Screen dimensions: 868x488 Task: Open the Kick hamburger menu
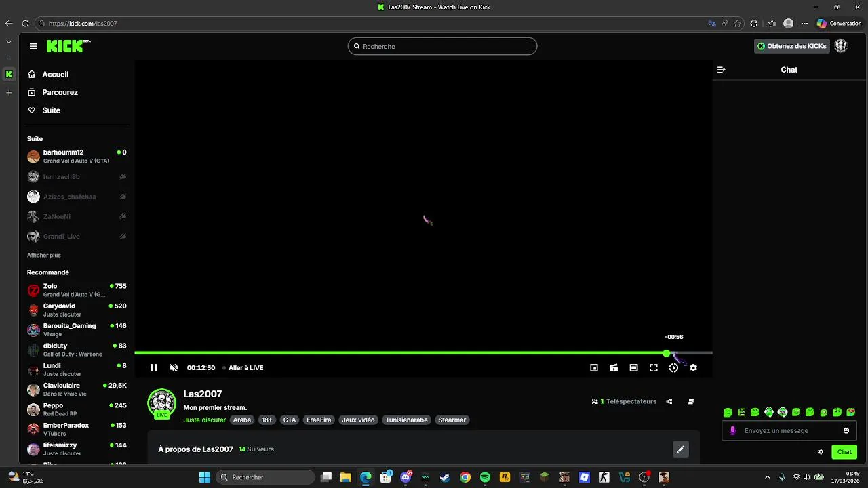(33, 46)
